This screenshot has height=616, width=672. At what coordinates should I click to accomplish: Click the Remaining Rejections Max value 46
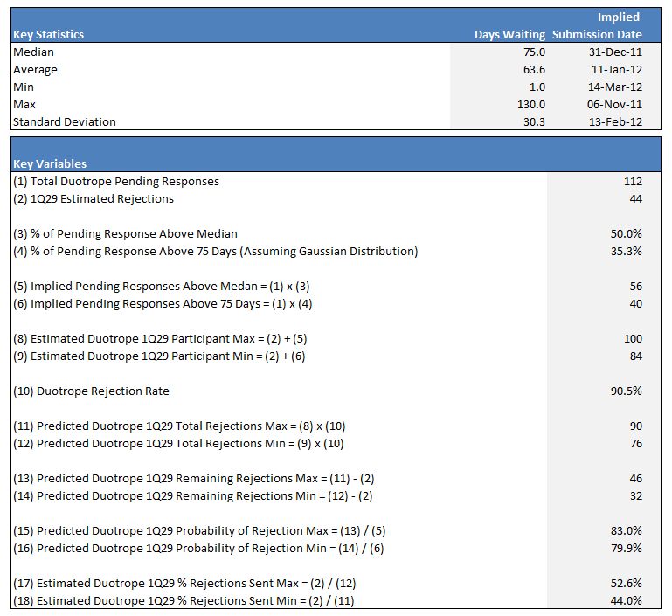pyautogui.click(x=634, y=479)
